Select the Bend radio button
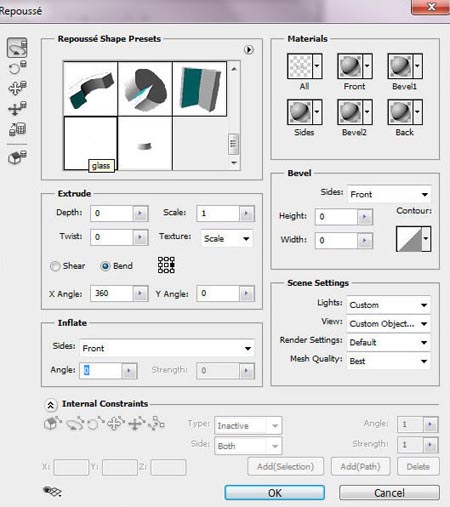 tap(105, 266)
